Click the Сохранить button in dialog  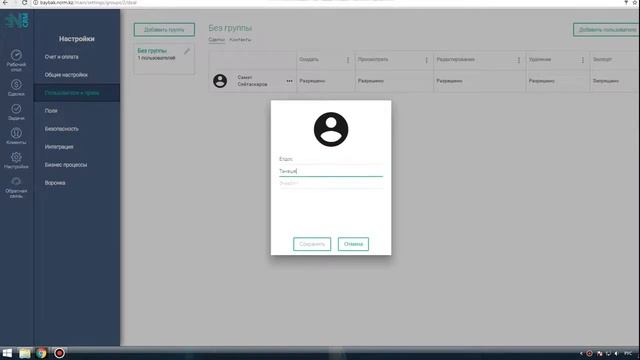coord(312,244)
